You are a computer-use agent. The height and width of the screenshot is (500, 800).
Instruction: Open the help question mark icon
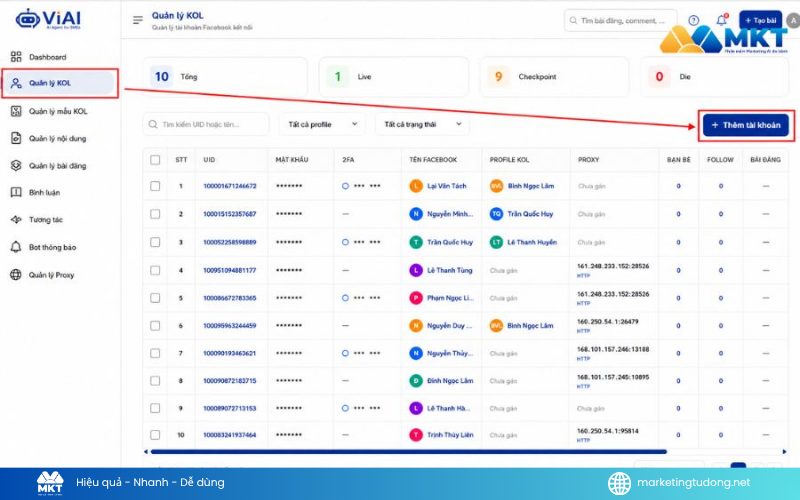[693, 20]
